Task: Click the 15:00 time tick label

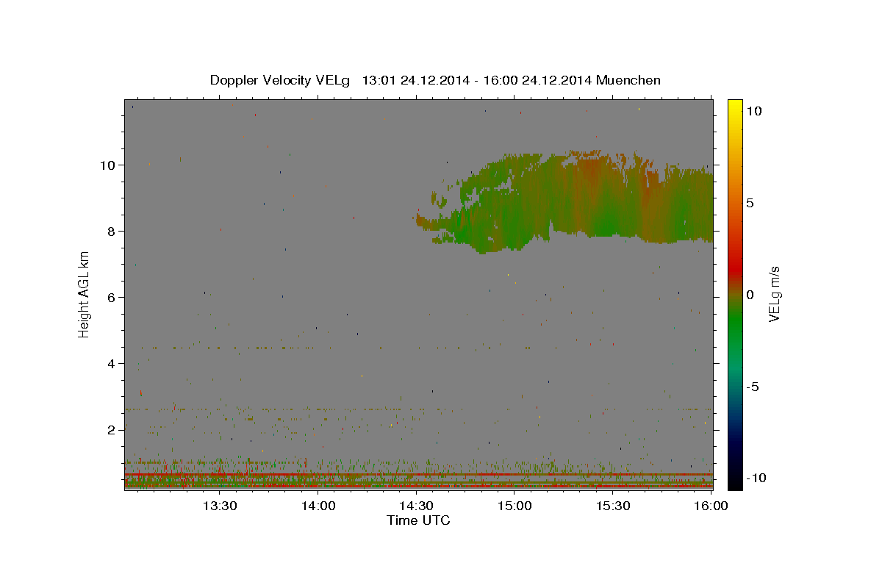Action: click(514, 506)
